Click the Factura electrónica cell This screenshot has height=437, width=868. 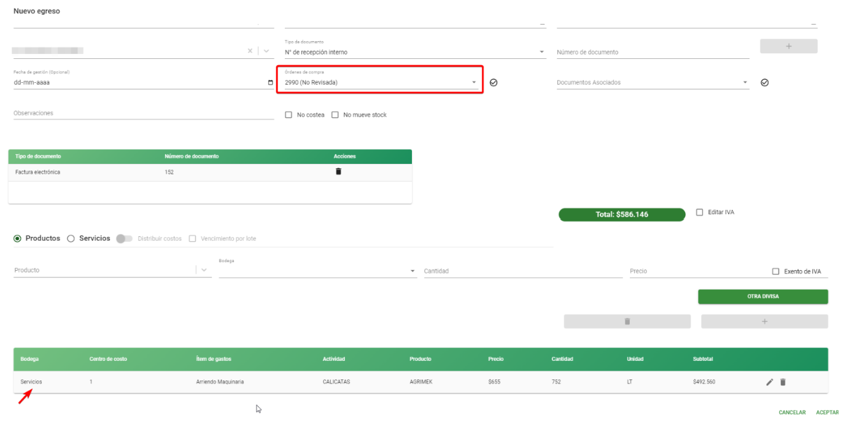click(37, 172)
